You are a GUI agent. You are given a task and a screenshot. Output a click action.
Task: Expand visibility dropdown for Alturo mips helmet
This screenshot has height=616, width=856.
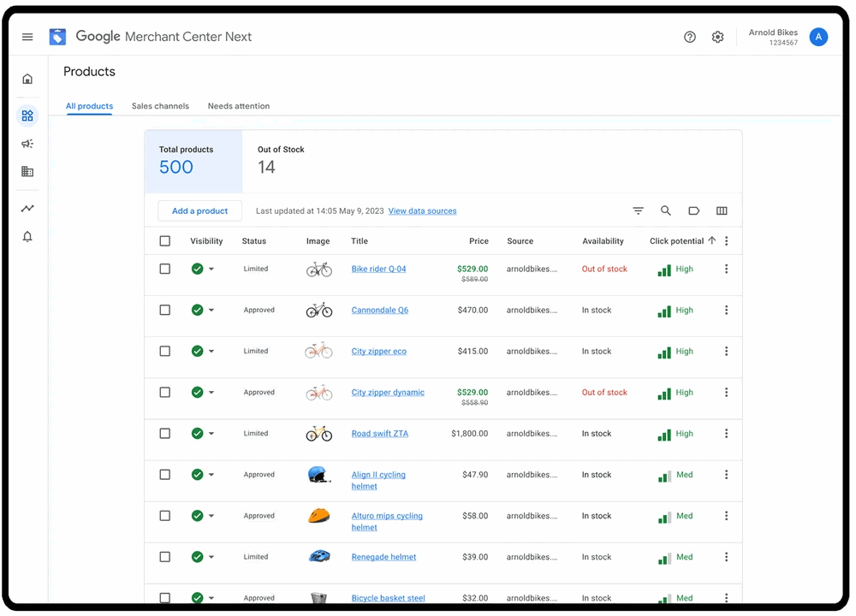(211, 516)
